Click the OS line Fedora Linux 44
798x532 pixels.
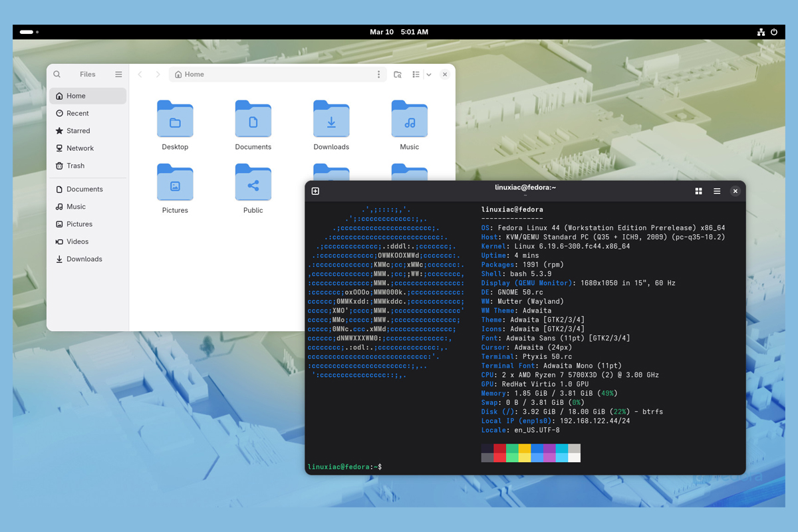603,227
